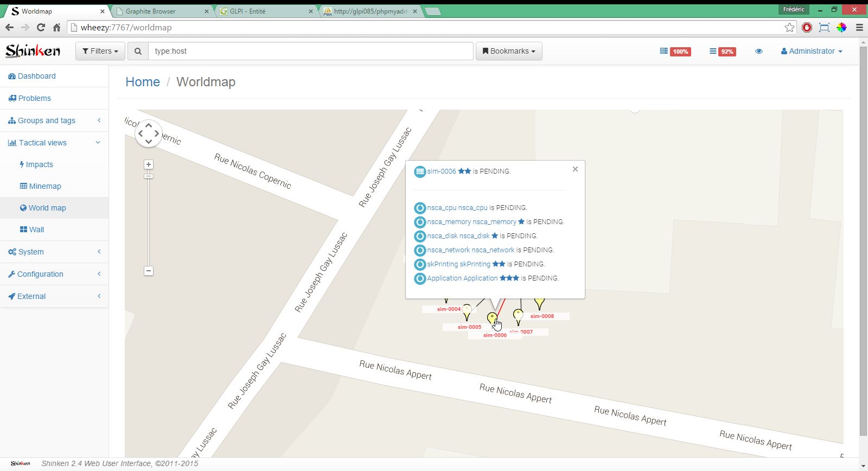
Task: Click the pending icon beside skPrinting
Action: (420, 264)
